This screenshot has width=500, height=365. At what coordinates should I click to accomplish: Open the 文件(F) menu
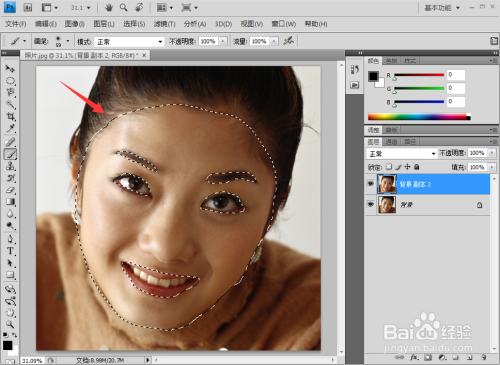[x=15, y=24]
